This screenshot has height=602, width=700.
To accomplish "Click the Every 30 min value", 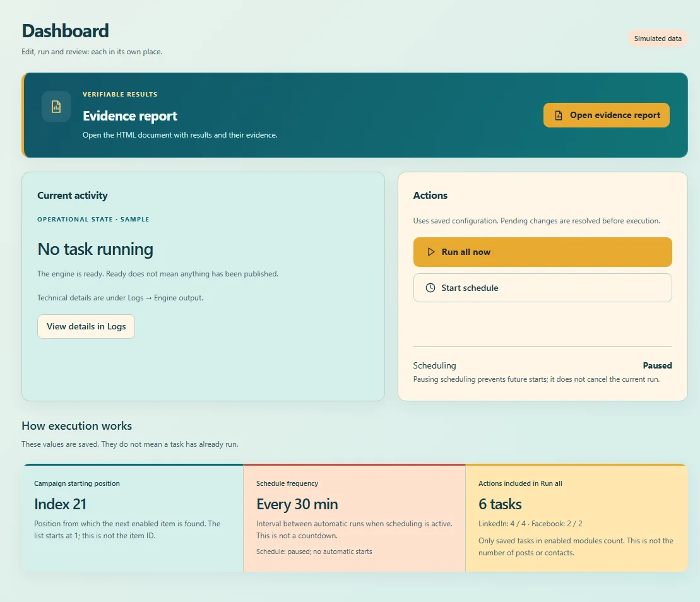I will click(x=297, y=504).
